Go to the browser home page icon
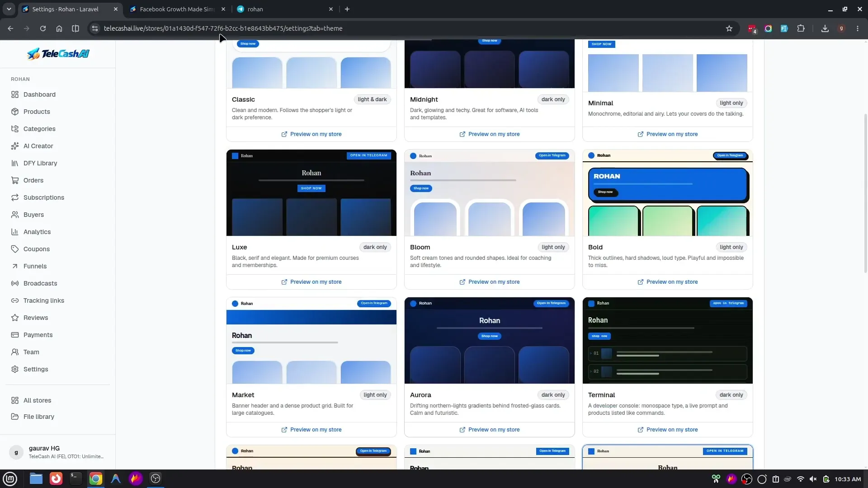 [x=59, y=28]
